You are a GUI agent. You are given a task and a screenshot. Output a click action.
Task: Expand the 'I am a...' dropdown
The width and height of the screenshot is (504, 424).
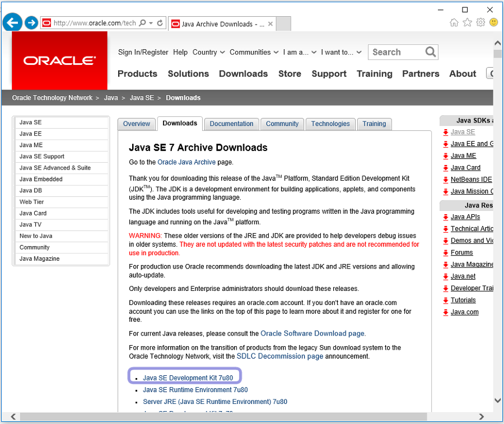tap(300, 53)
